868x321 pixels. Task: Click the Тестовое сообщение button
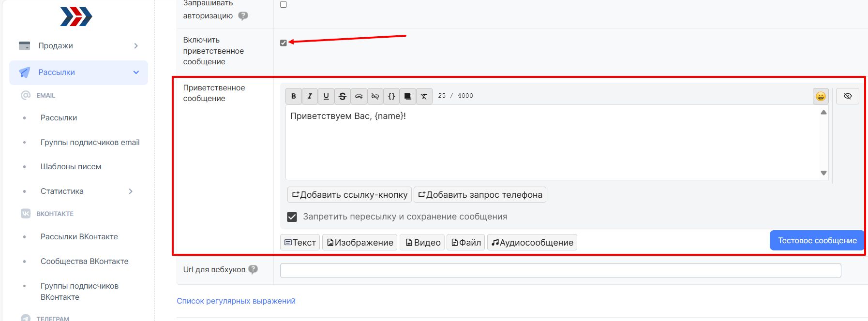pyautogui.click(x=817, y=240)
